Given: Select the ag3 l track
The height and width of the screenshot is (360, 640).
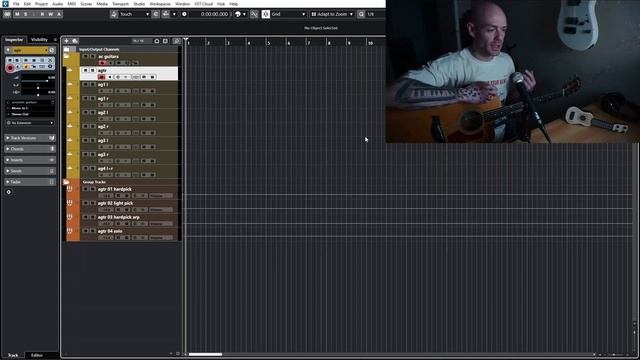Looking at the screenshot, I should point(129,143).
